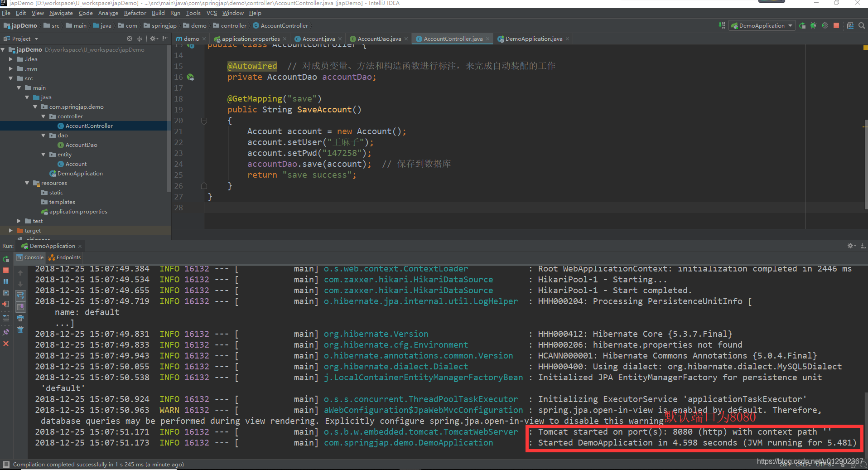Viewport: 868px width, 470px height.
Task: Hide the Run panel with the download-arrow icon
Action: click(x=863, y=246)
